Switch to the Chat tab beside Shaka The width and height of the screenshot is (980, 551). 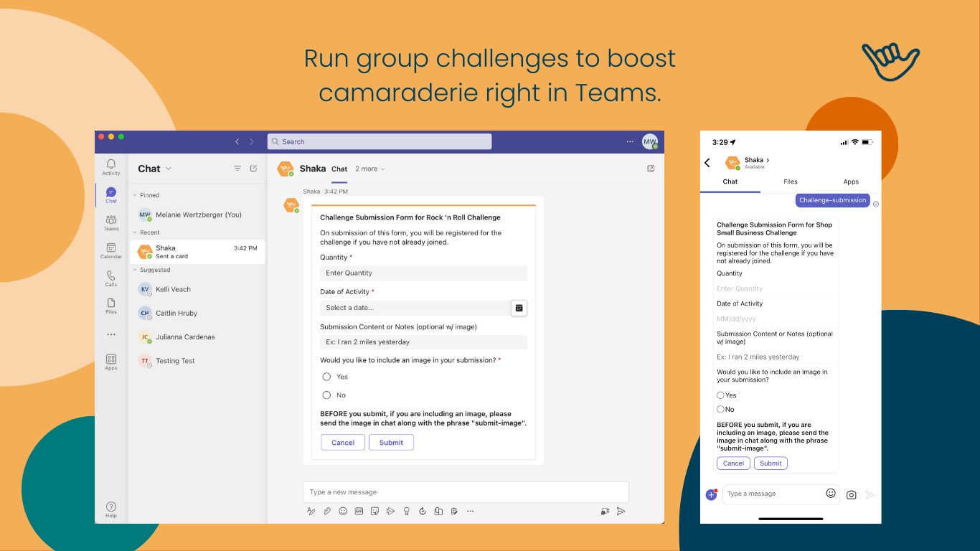(339, 169)
